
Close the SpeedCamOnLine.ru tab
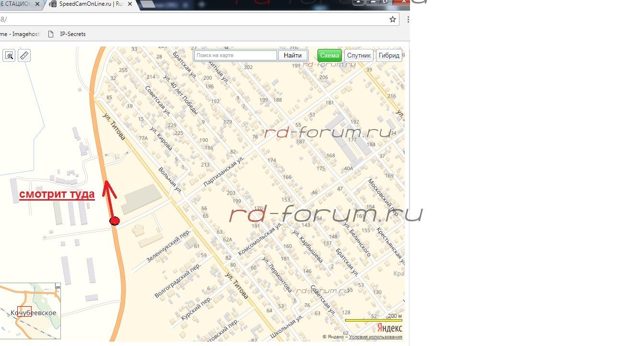pos(129,4)
